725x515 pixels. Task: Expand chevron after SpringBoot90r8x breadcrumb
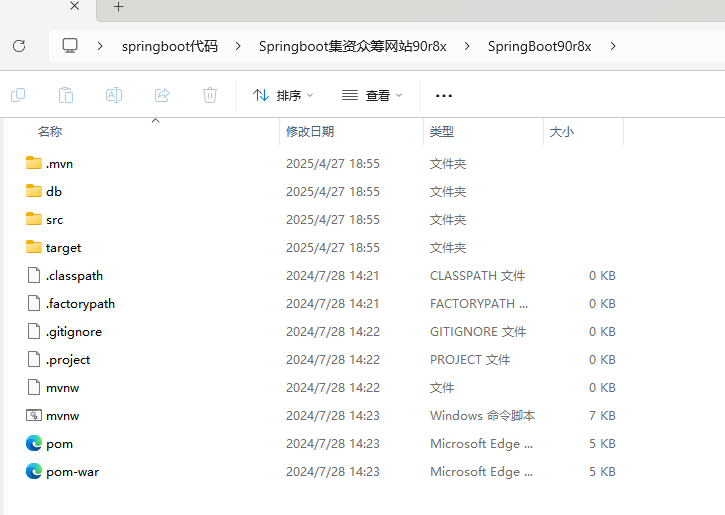click(x=612, y=46)
